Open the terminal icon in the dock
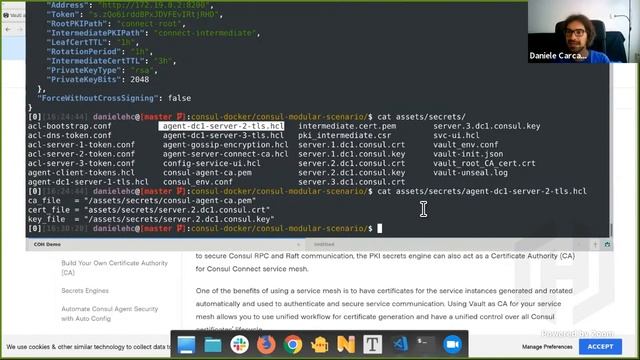 [426, 345]
